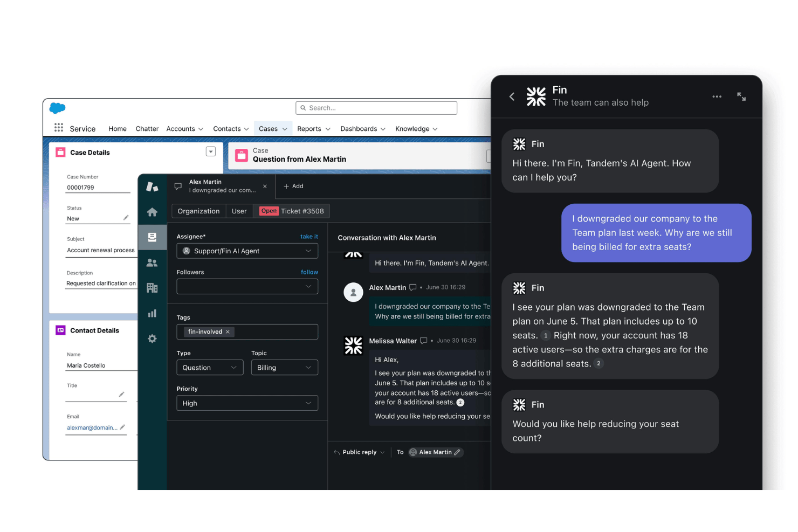The width and height of the screenshot is (798, 532).
Task: Expand the Reports menu chevron
Action: tap(327, 129)
